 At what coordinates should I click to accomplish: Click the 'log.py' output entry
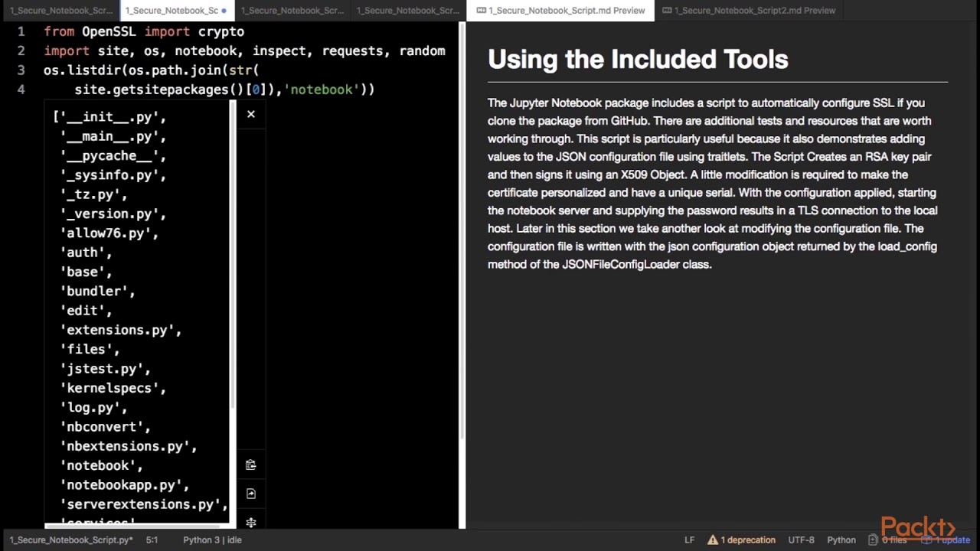pyautogui.click(x=93, y=407)
